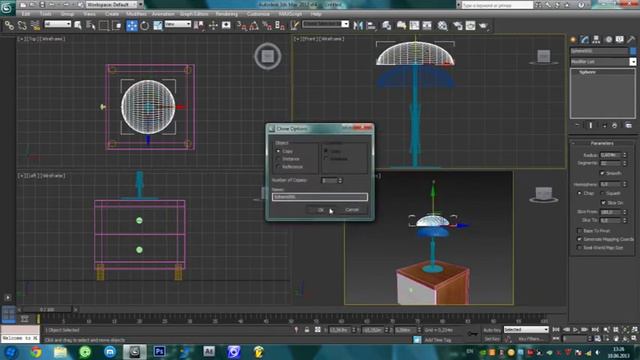Open the selection filter All dropdown
The width and height of the screenshot is (640, 360).
58,24
